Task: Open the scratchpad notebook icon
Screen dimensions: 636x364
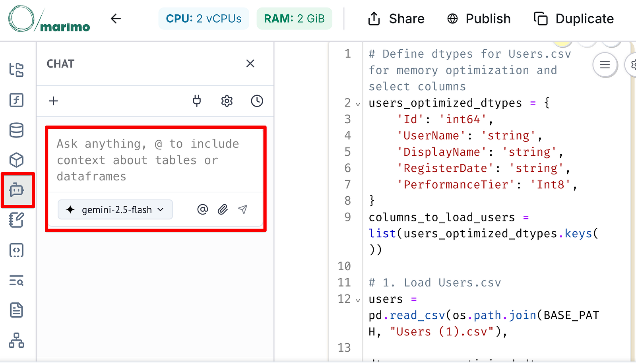Action: click(x=16, y=220)
